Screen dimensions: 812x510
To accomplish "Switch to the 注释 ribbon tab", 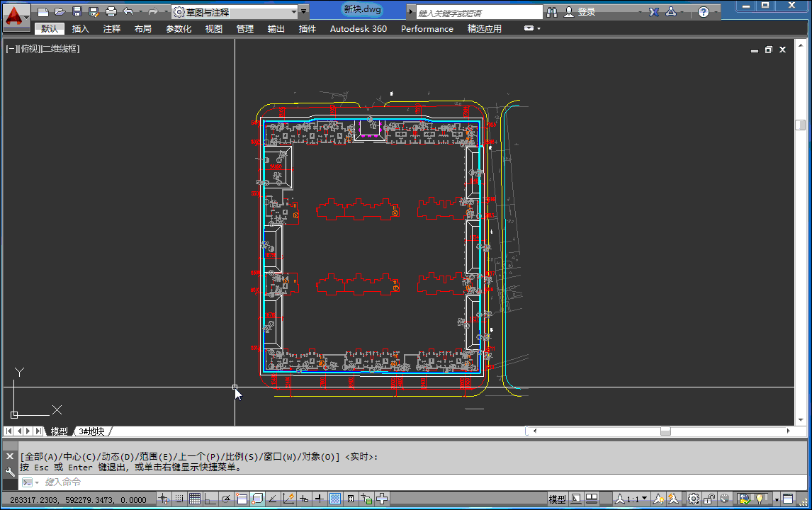I will [112, 28].
